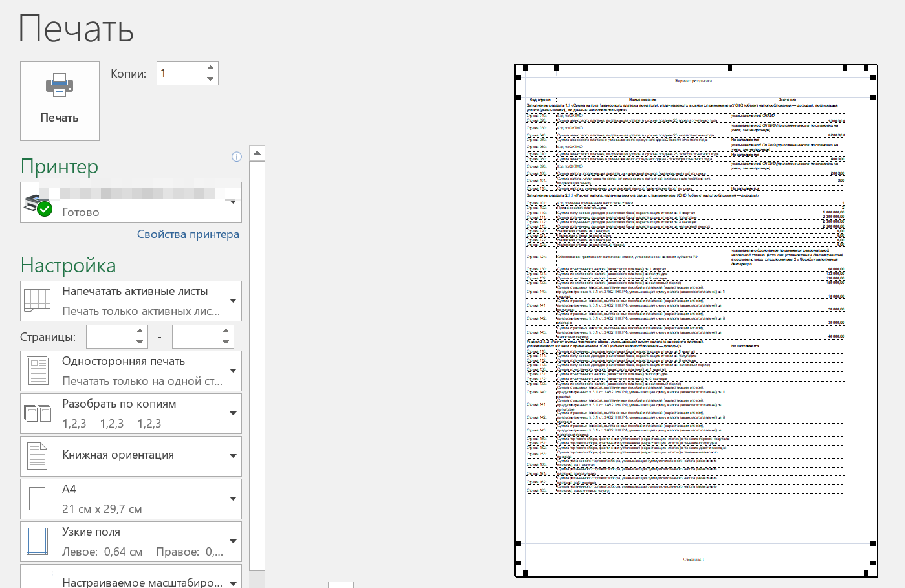Decrease the to-page value with down arrow

[226, 342]
